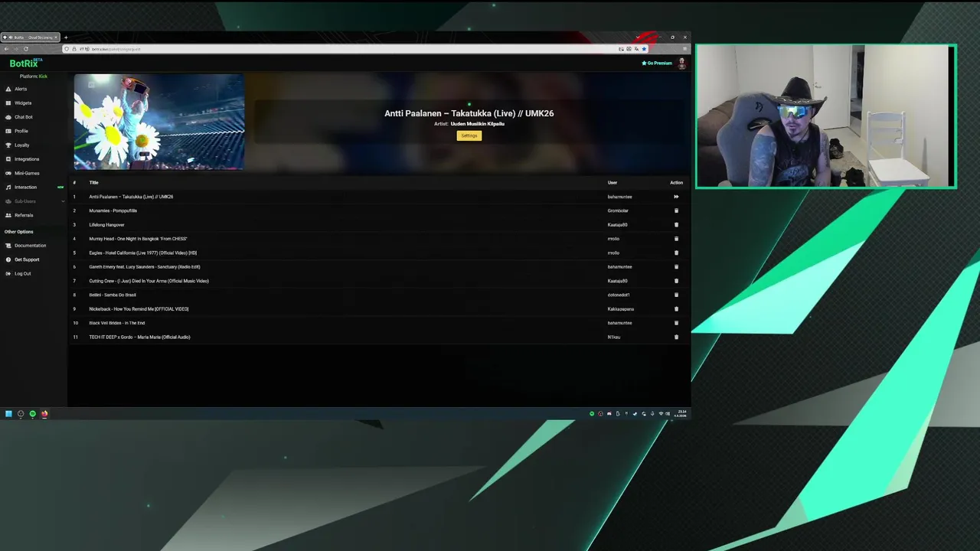The image size is (980, 551).
Task: Click the taskbar clock
Action: pyautogui.click(x=681, y=413)
